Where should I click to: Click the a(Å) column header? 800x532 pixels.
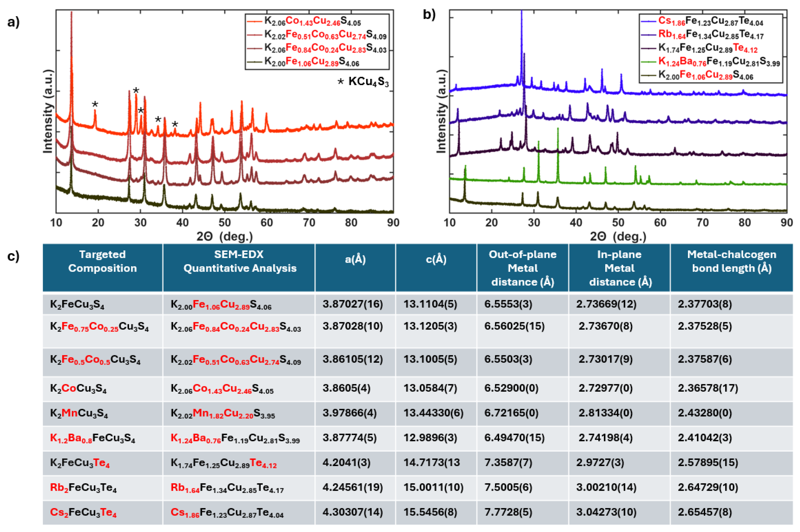coord(355,260)
